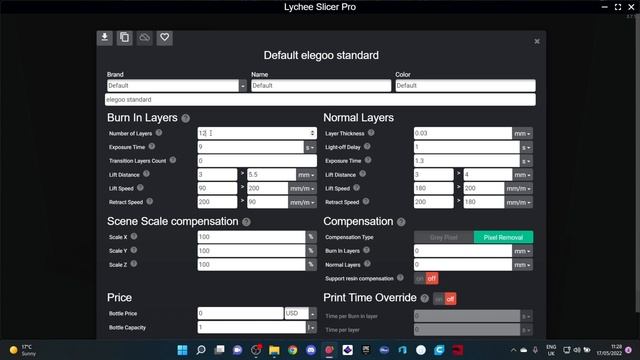Toggle Support resin compensation switch
Screen dimensions: 640x360
pos(426,278)
